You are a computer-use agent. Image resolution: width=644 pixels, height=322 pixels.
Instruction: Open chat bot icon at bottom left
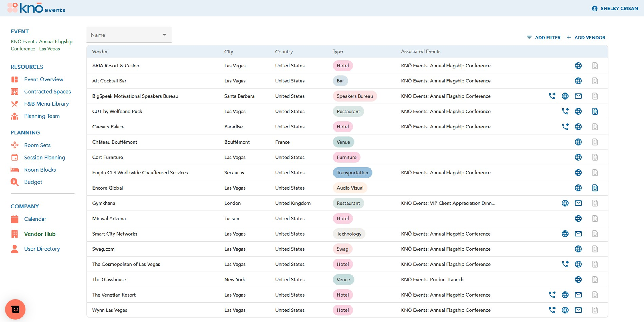[15, 309]
